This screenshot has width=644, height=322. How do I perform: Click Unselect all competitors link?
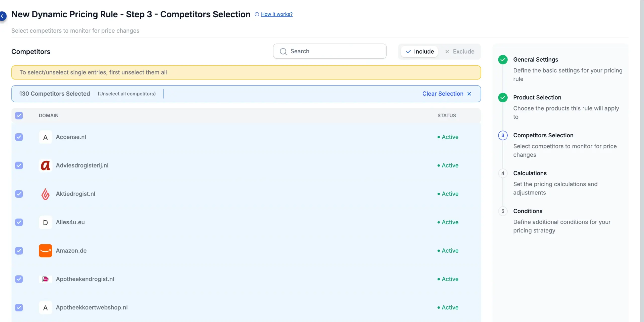127,94
